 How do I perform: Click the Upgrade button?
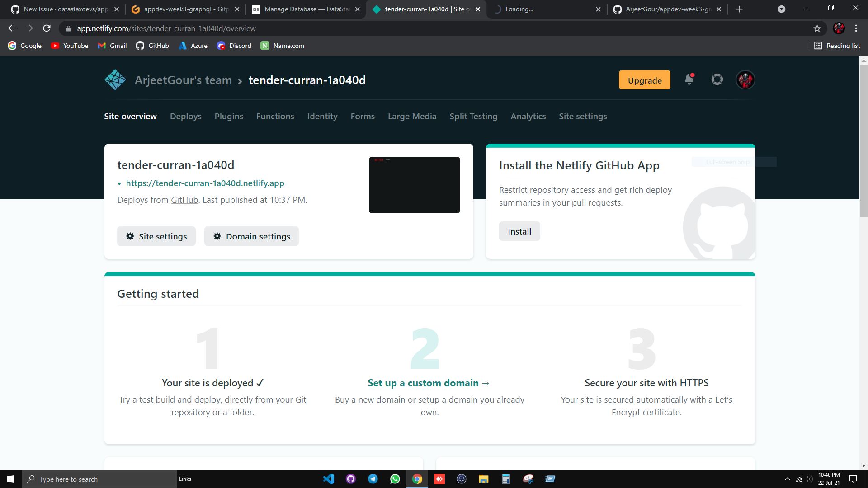(644, 80)
